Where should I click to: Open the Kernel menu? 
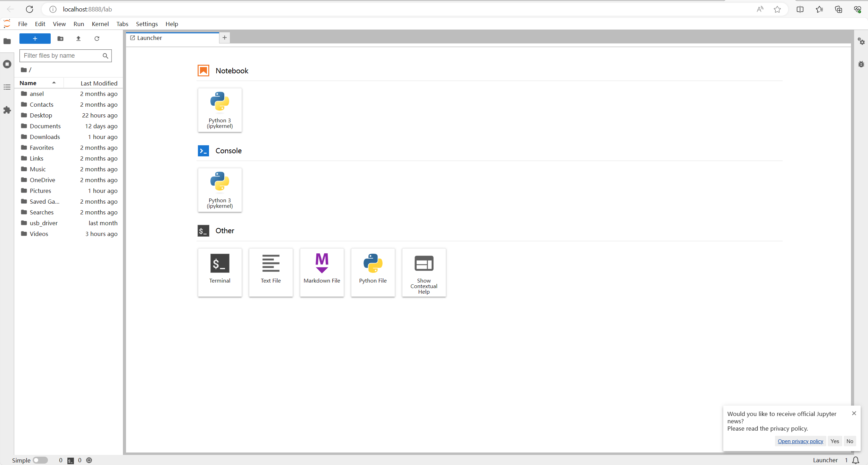(100, 24)
